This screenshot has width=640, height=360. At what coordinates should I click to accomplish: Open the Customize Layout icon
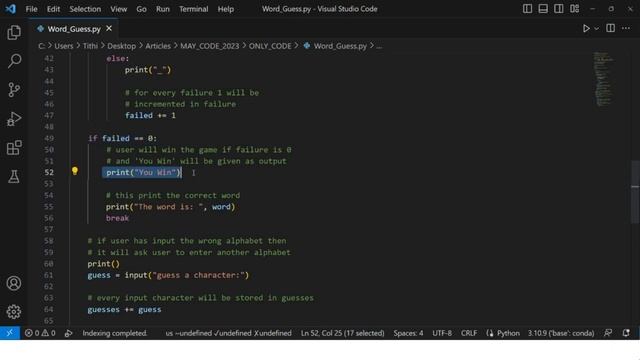tap(574, 9)
